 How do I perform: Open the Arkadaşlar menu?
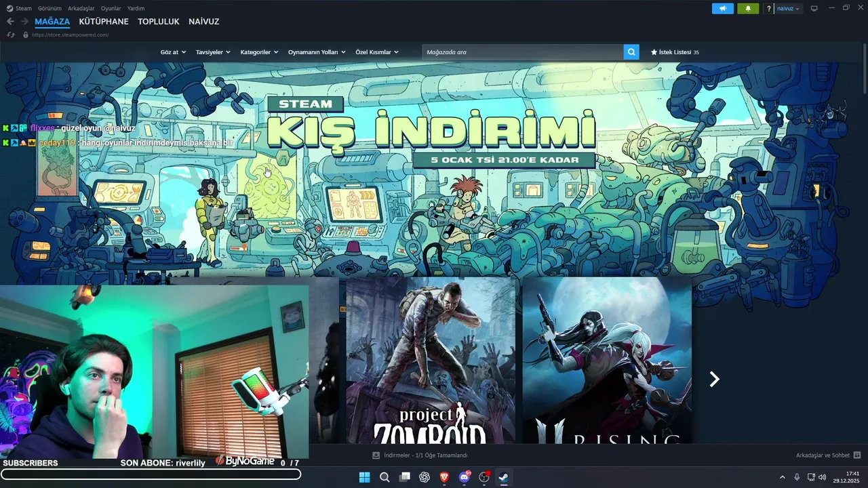(81, 8)
